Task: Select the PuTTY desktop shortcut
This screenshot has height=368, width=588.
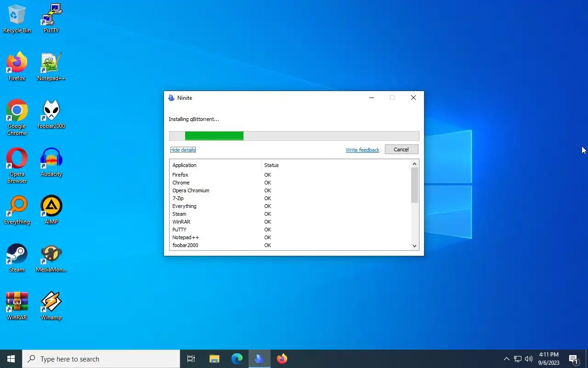Action: 51,19
